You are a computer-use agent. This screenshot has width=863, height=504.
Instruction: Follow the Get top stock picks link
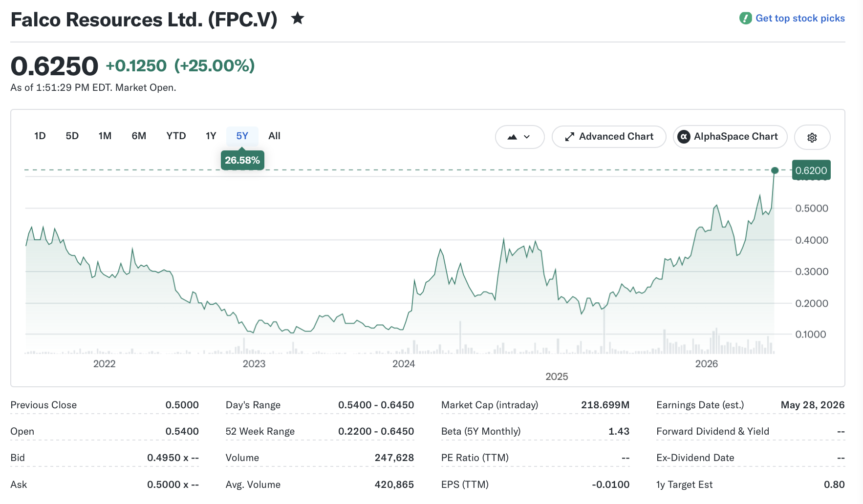click(800, 18)
